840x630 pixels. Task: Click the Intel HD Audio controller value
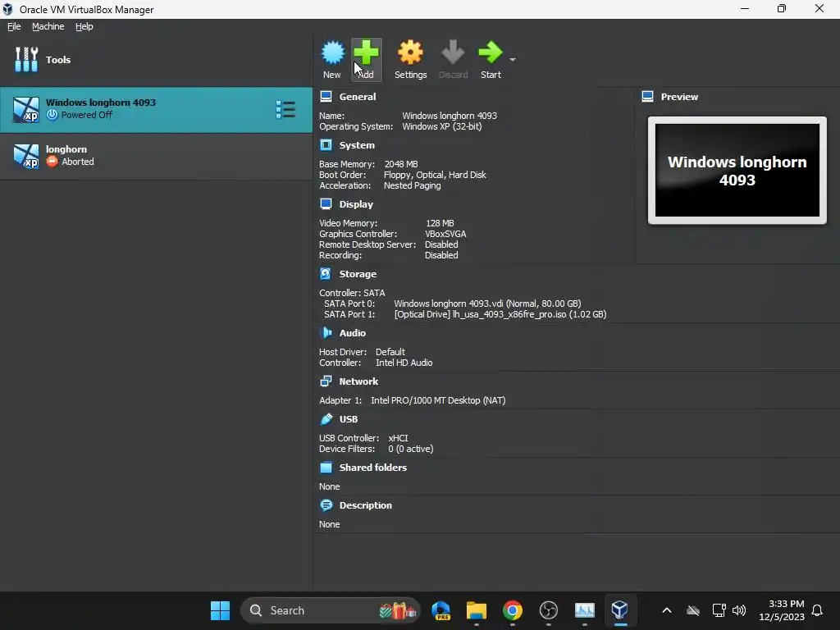[x=404, y=363]
